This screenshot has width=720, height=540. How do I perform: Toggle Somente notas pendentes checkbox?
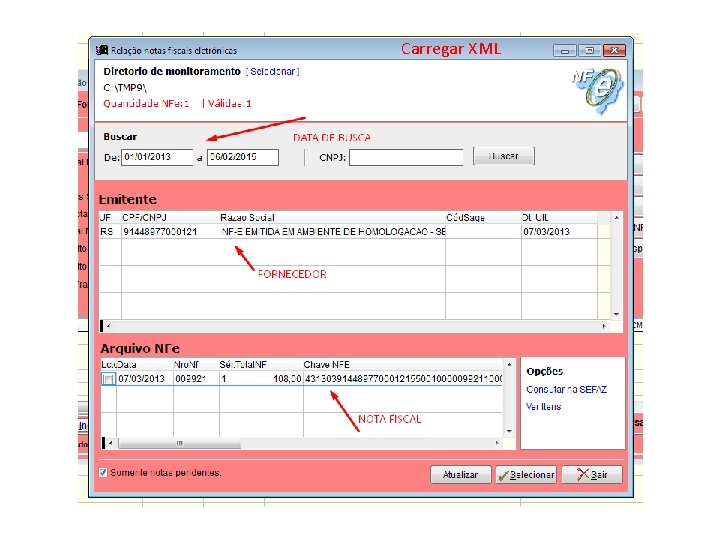tap(104, 472)
